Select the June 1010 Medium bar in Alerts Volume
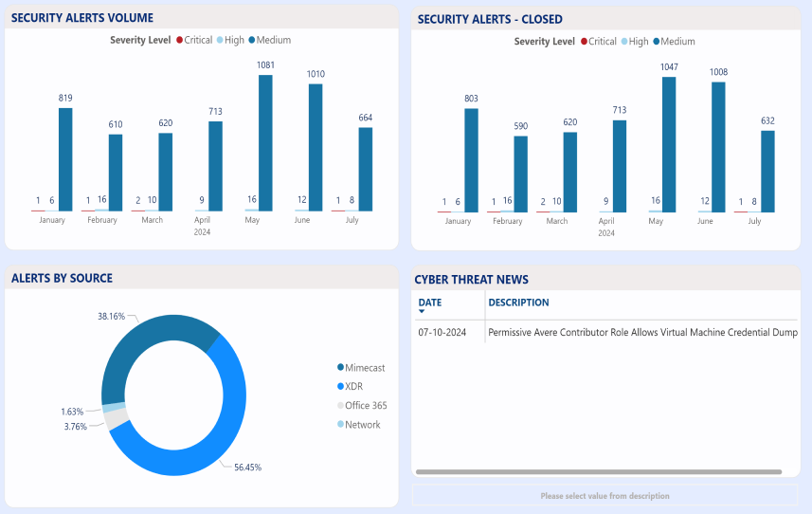812x514 pixels. [316, 148]
